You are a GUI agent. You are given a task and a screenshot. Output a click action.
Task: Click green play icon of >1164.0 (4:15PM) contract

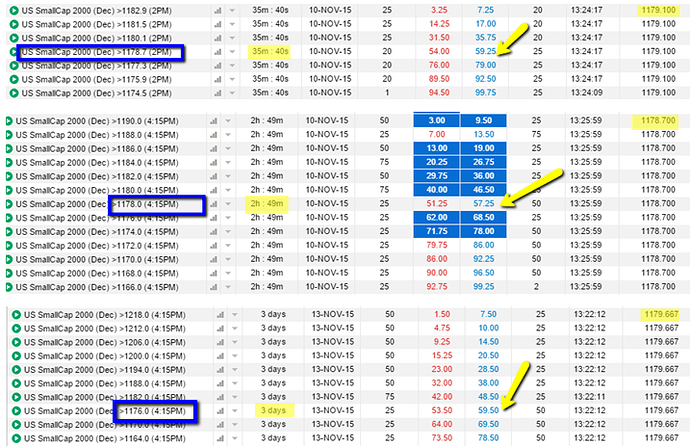point(16,439)
